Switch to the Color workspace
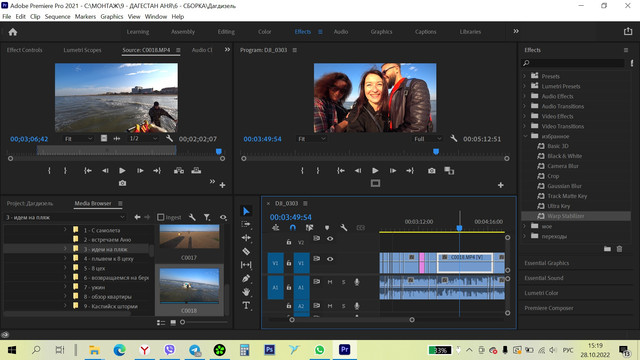640x360 pixels. [264, 32]
